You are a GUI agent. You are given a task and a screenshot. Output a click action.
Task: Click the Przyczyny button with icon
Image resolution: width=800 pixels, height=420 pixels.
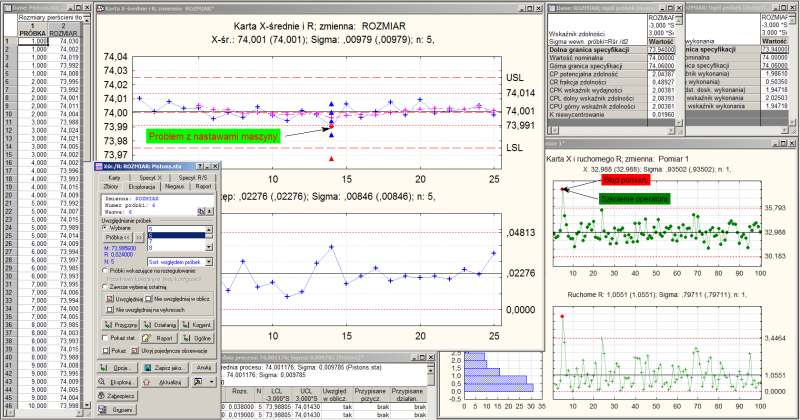121,325
